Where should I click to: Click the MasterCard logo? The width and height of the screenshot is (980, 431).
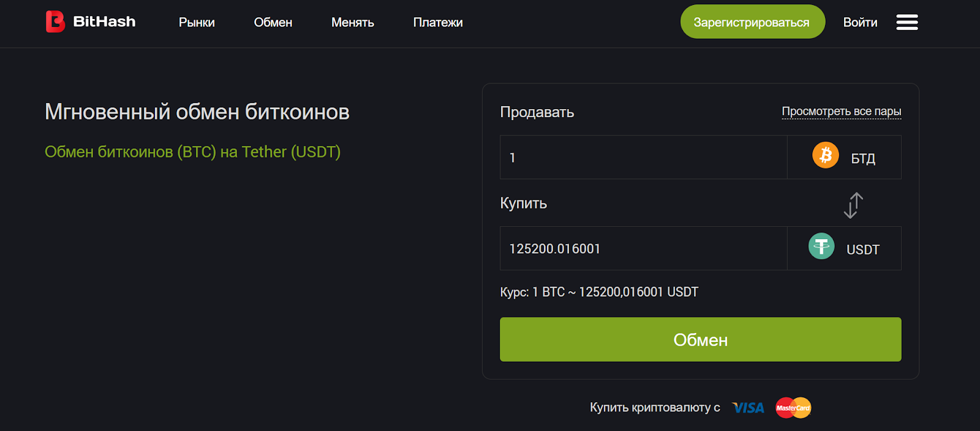pos(793,408)
